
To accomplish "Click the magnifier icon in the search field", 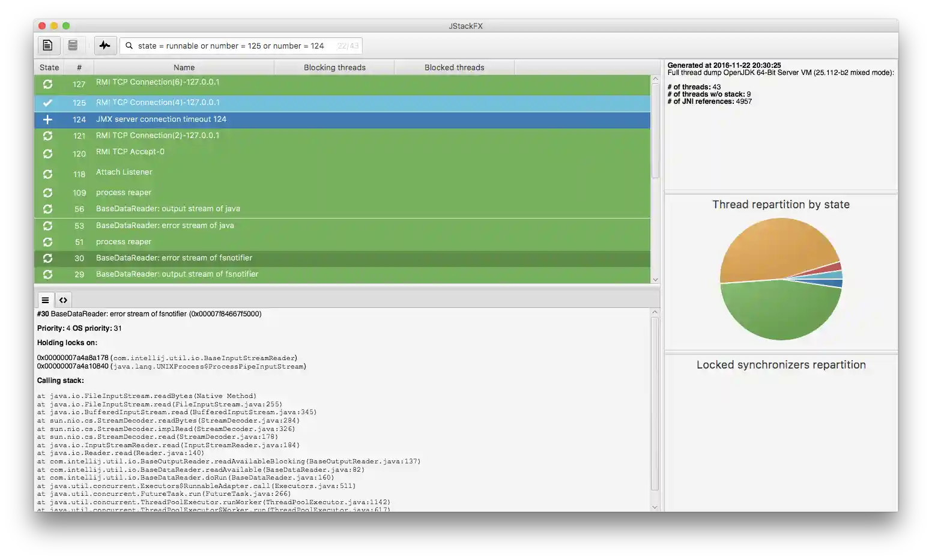I will click(x=129, y=46).
